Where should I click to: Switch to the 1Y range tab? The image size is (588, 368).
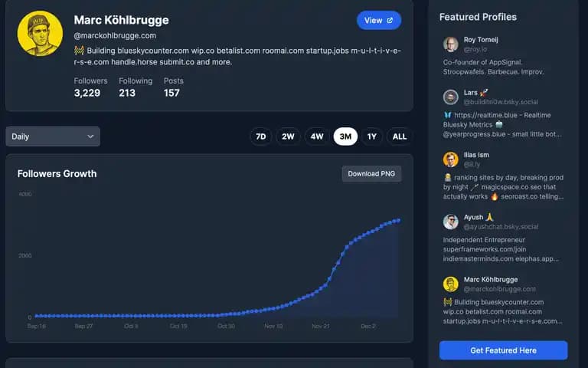[x=372, y=136]
